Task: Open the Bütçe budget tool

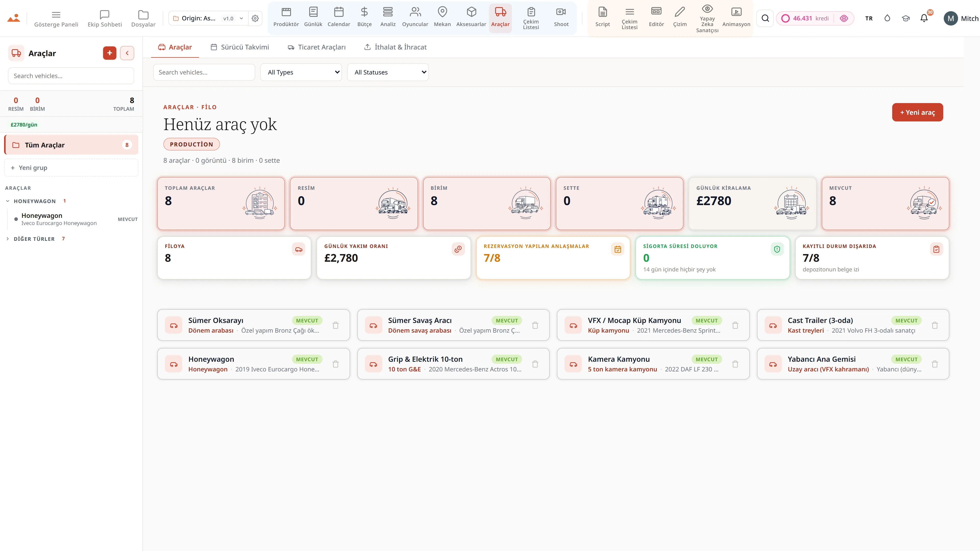Action: 364,18
